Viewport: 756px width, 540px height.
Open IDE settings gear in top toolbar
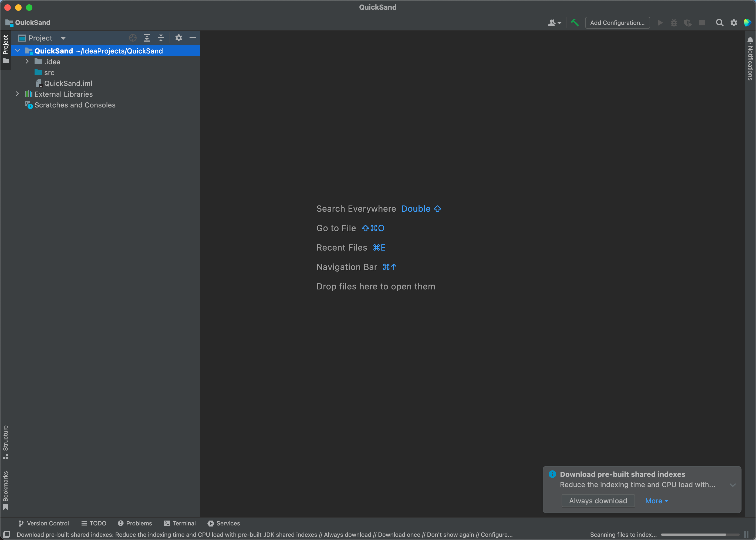734,23
